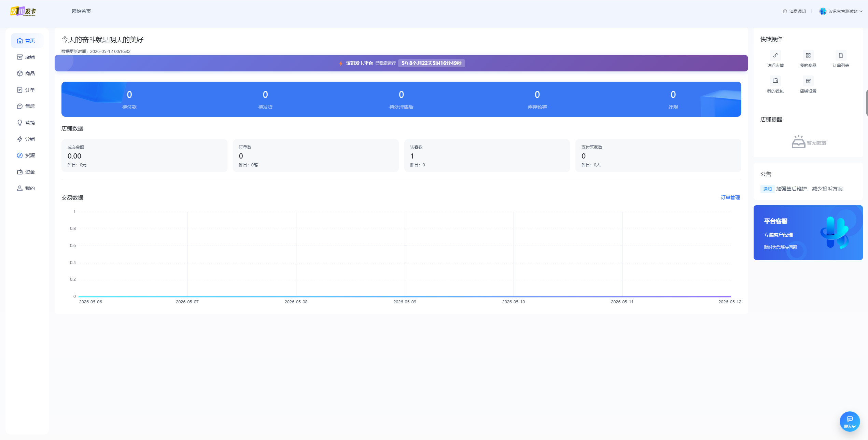Click the 待付款 counter

(129, 99)
